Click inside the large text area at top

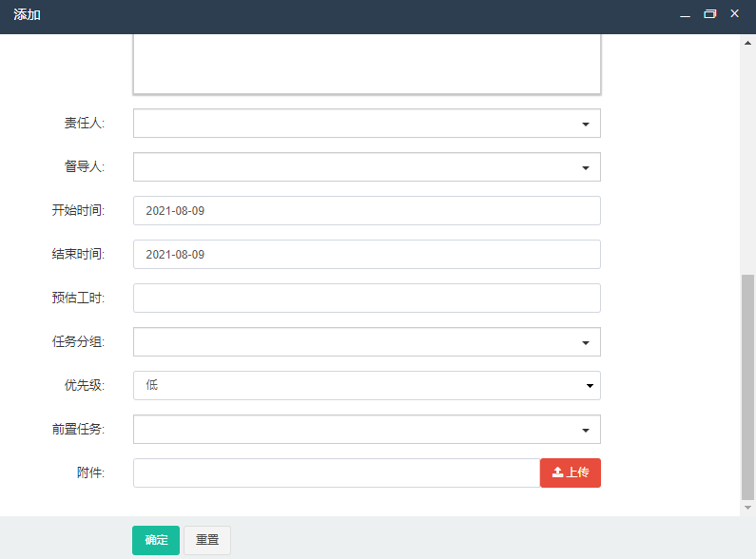pyautogui.click(x=367, y=64)
